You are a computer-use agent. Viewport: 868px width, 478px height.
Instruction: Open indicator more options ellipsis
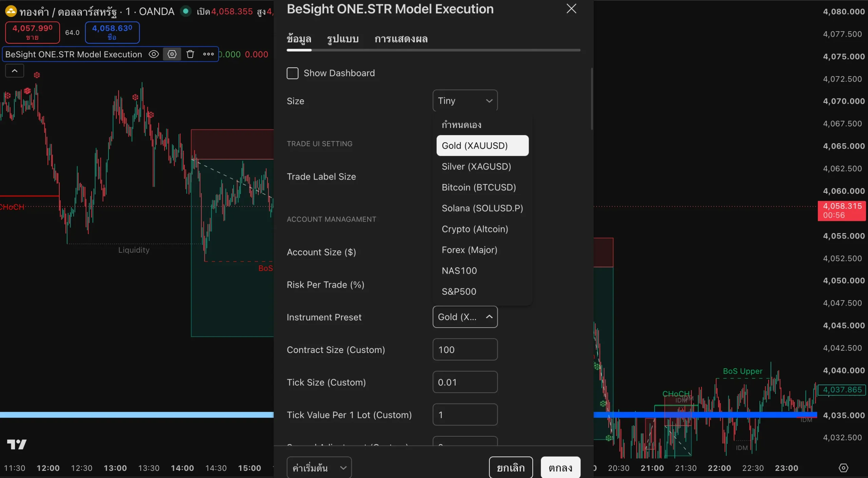pyautogui.click(x=208, y=54)
